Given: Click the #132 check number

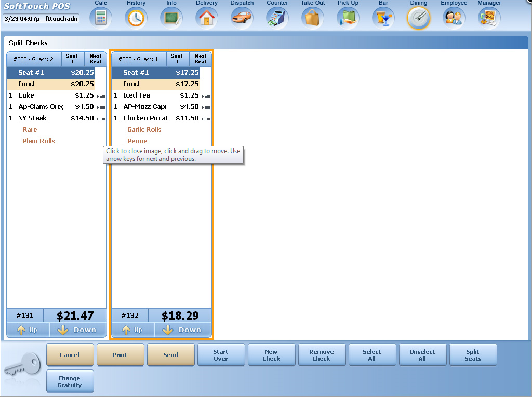Looking at the screenshot, I should click(x=130, y=316).
